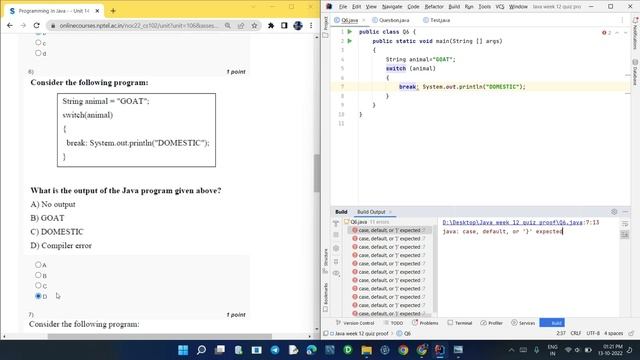The image size is (640, 360).
Task: Switch to IntelliJ IDEA taskbar icon
Action: coord(440,350)
